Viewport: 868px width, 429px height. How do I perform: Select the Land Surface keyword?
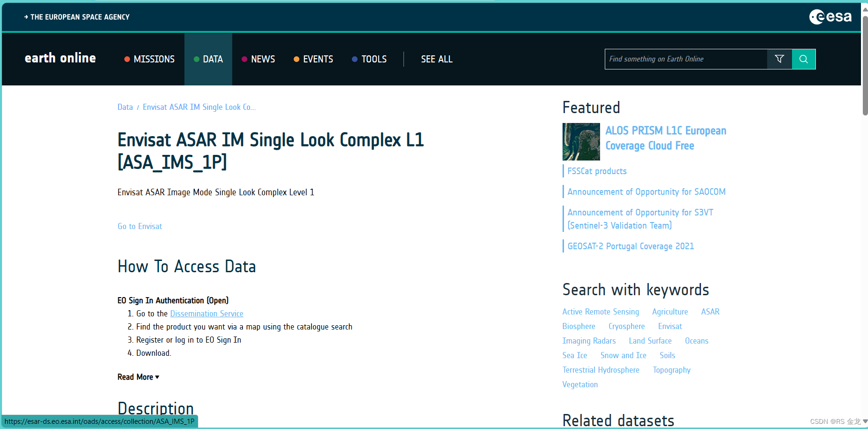click(650, 341)
